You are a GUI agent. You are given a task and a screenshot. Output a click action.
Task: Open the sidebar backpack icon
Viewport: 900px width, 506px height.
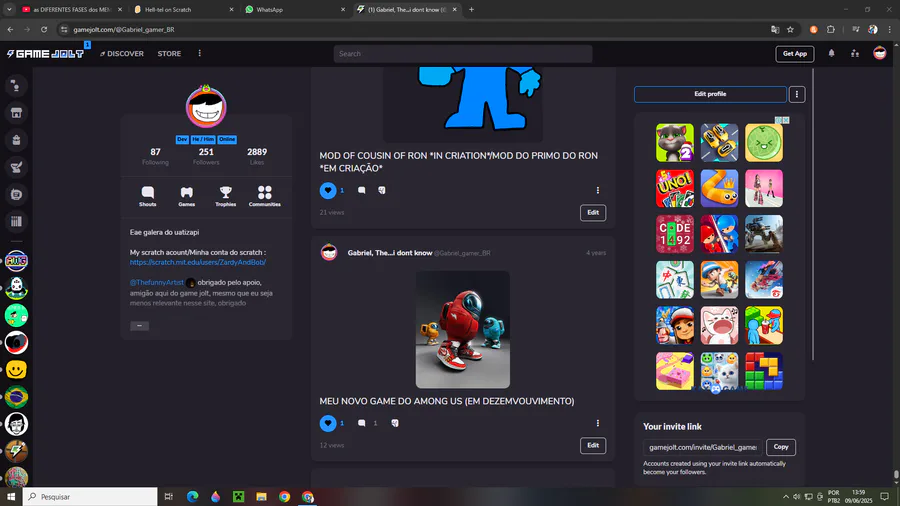pyautogui.click(x=16, y=140)
